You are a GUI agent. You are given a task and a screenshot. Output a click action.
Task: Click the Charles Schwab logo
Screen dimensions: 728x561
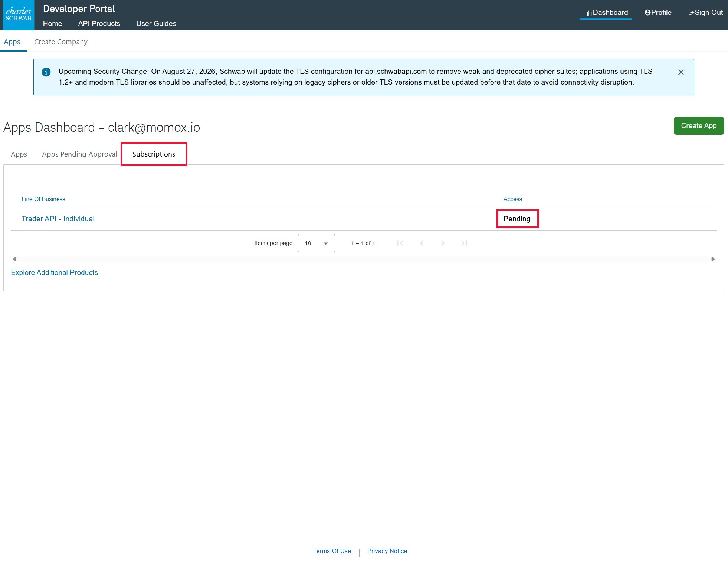19,15
